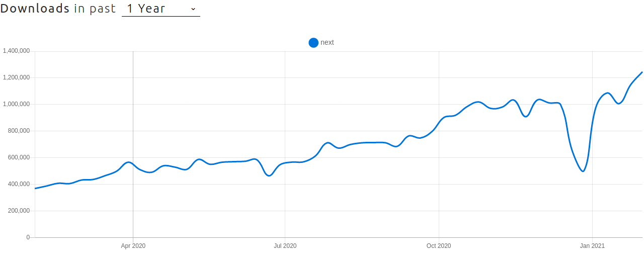Click the 1,200,000 y-axis label

17,77
